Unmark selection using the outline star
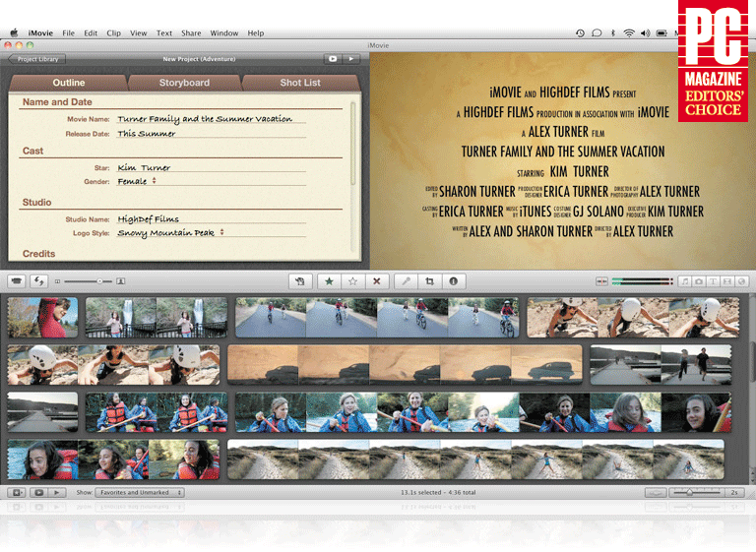Screen dimensions: 756x552 click(353, 281)
